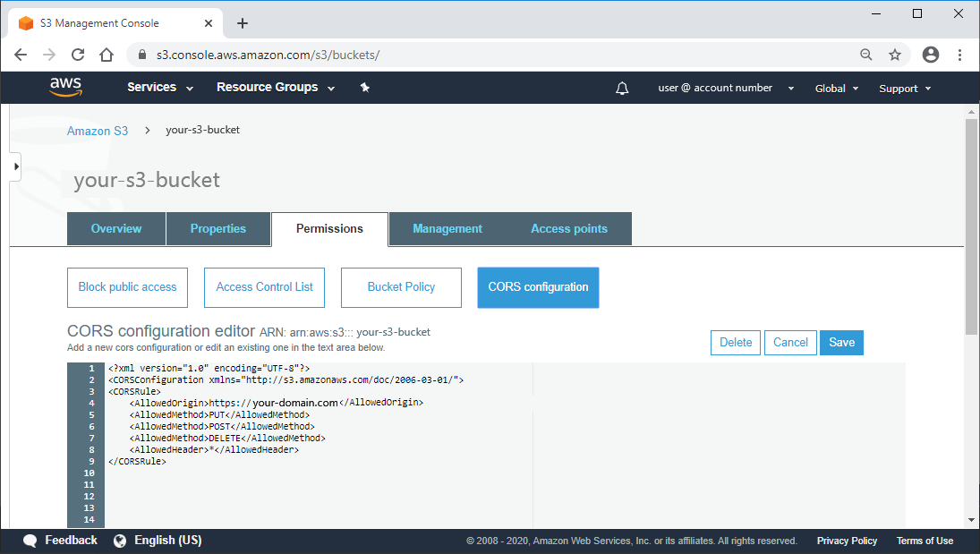This screenshot has height=554, width=980.
Task: Click the Feedback chat icon in the footer
Action: pos(30,541)
